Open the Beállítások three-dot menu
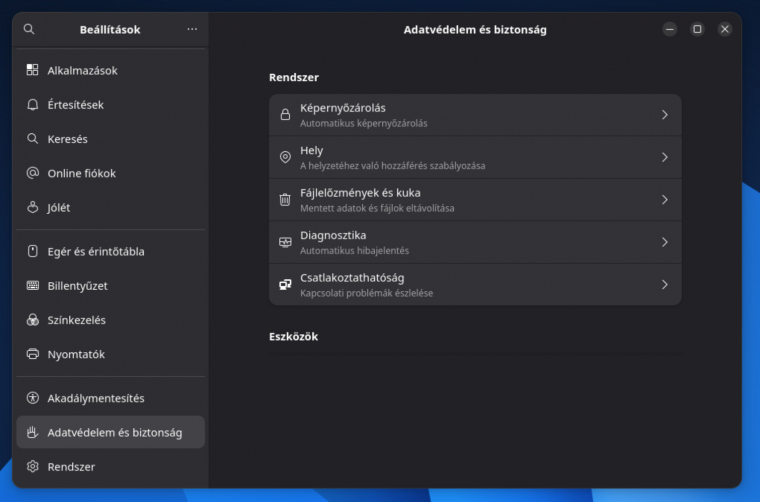Viewport: 760px width, 502px height. 192,29
